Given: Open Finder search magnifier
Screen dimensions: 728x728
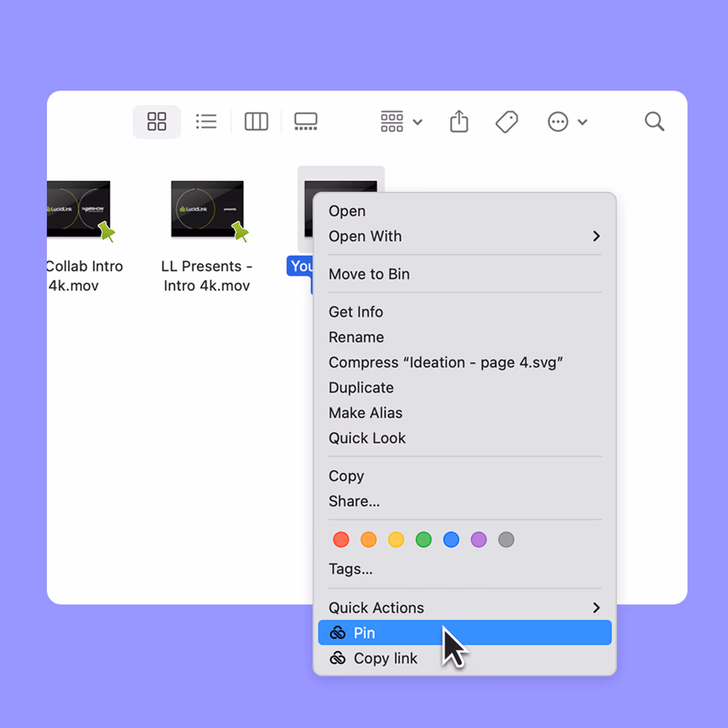Looking at the screenshot, I should pyautogui.click(x=654, y=121).
